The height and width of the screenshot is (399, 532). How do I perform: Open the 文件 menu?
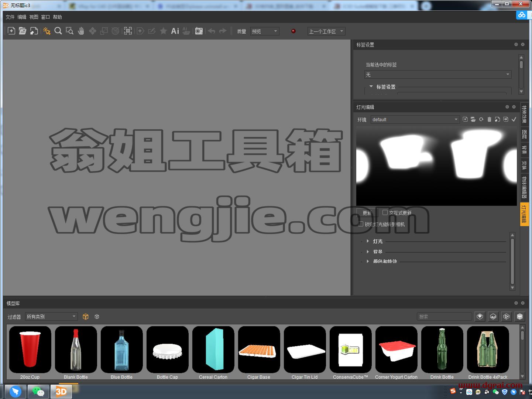coord(10,17)
